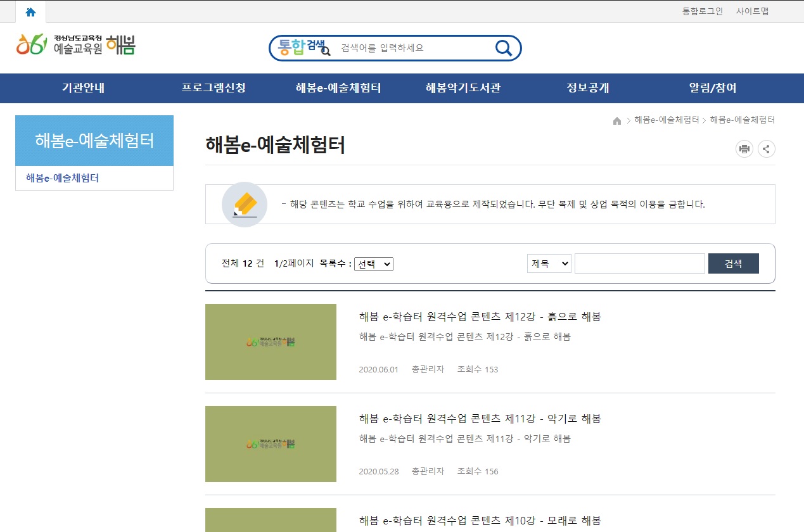Click the 사이트맵 link

[752, 11]
